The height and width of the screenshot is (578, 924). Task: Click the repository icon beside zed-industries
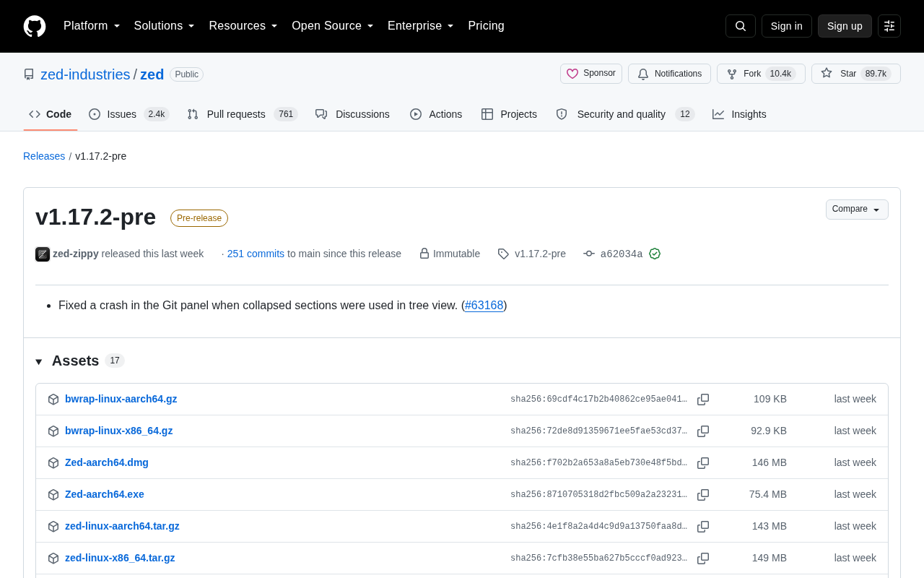click(x=29, y=74)
